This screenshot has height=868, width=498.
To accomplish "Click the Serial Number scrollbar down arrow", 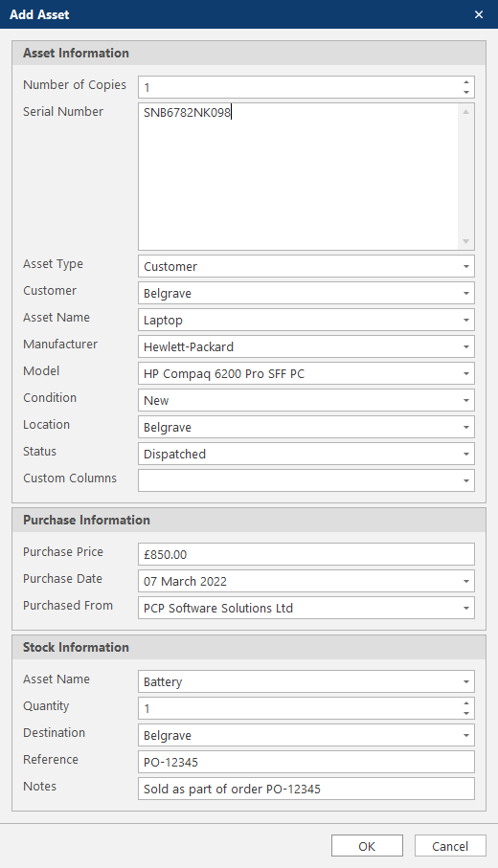I will pos(465,241).
